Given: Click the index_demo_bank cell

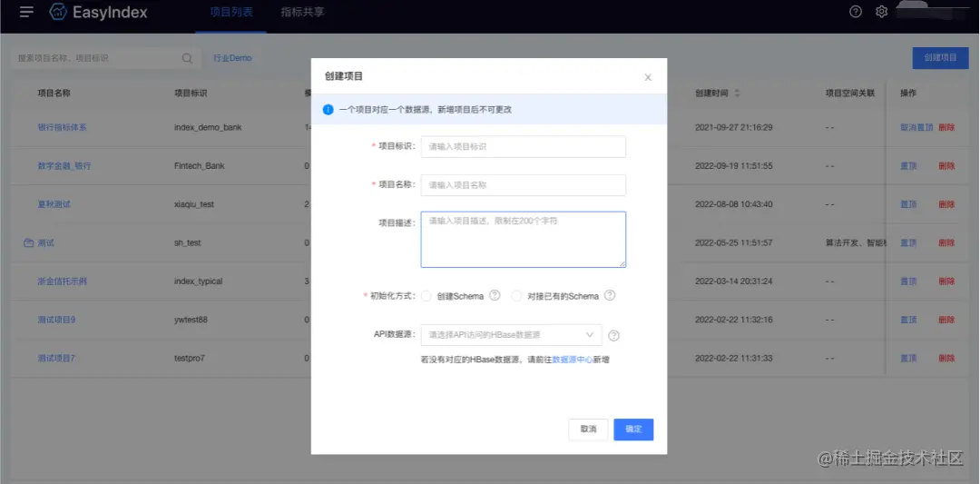Looking at the screenshot, I should (x=208, y=127).
